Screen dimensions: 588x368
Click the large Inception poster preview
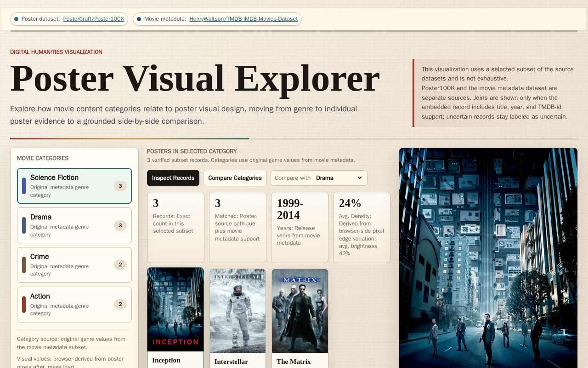tap(488, 258)
